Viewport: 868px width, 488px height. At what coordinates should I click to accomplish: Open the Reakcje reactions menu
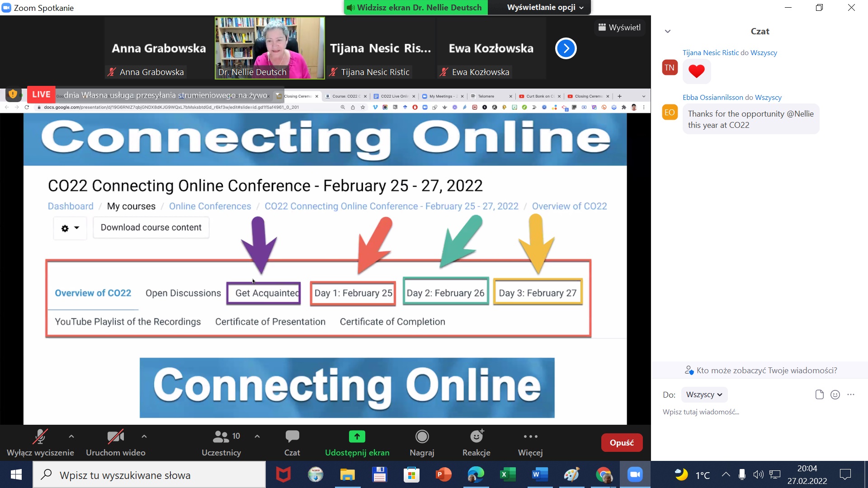click(x=476, y=443)
